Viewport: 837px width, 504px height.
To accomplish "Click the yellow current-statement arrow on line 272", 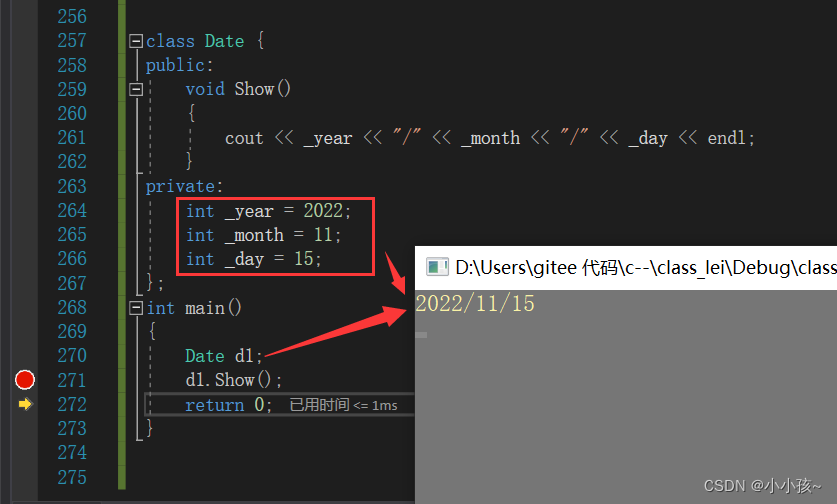I will tap(25, 404).
